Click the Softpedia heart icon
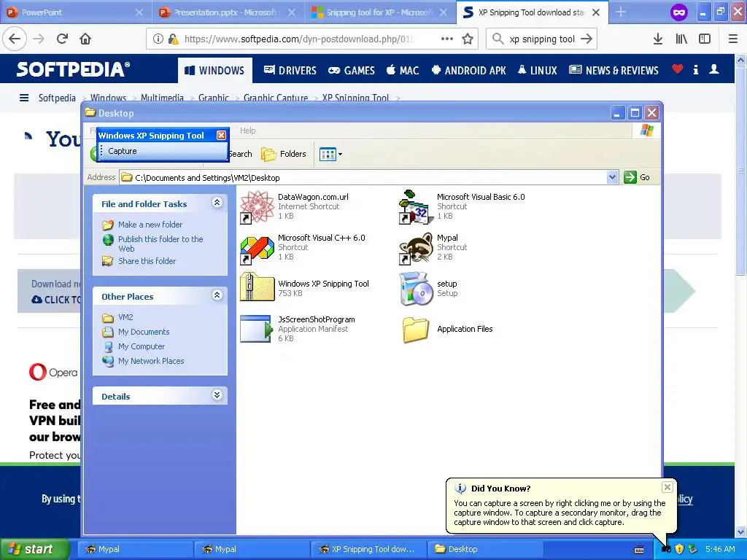Screen dimensions: 747x560 point(677,69)
